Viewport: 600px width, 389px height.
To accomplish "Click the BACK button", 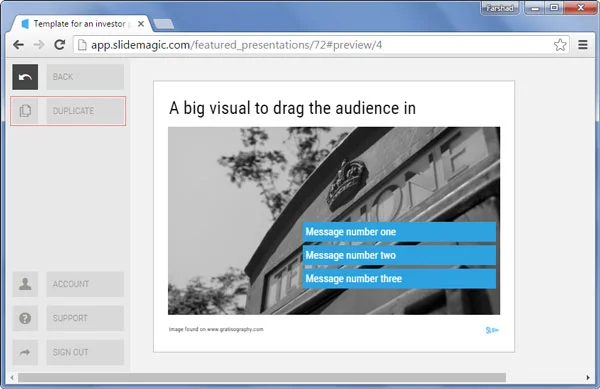I will coord(85,77).
